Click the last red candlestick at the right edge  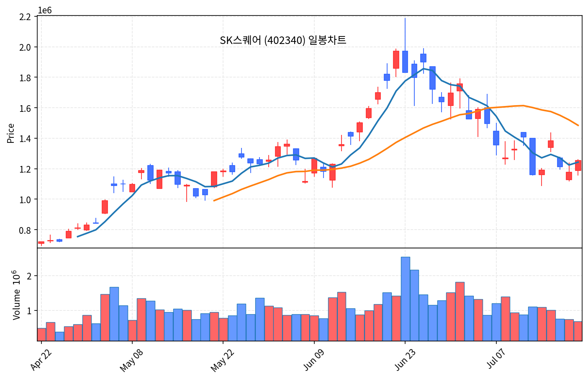pos(578,165)
